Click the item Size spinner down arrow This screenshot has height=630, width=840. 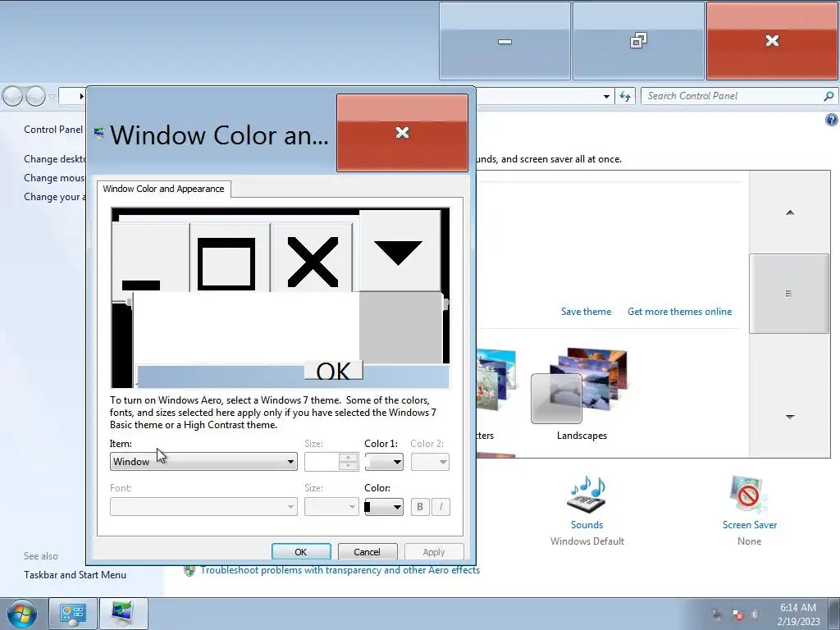coord(348,466)
